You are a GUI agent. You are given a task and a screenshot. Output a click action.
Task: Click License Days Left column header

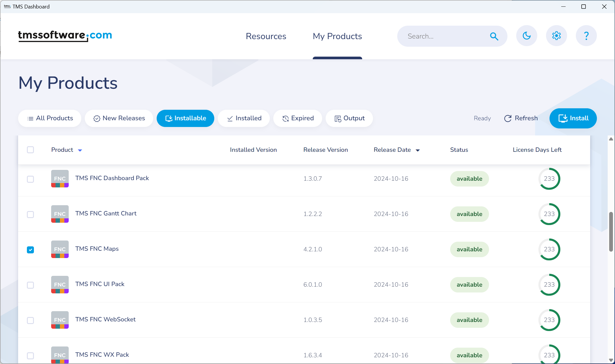pos(537,150)
